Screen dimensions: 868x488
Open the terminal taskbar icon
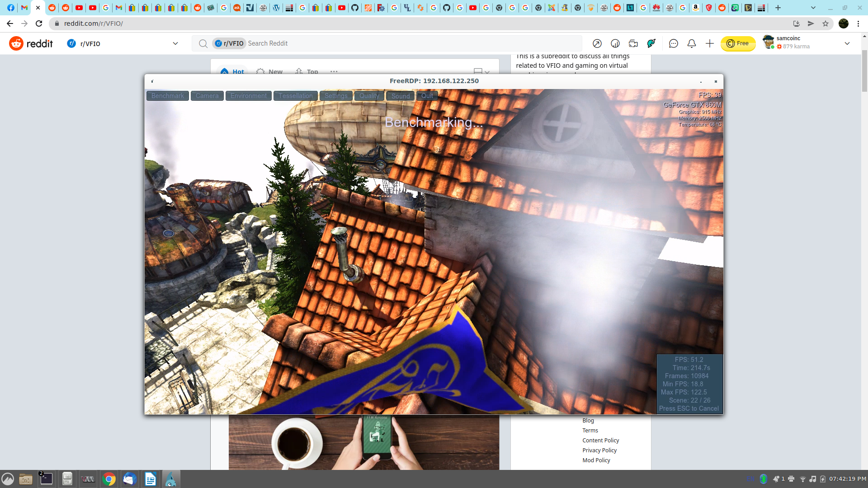point(46,479)
